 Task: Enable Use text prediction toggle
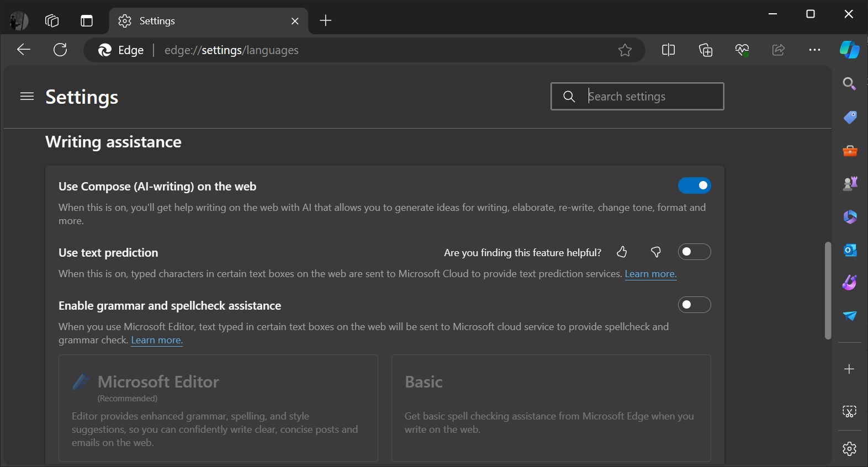[694, 252]
